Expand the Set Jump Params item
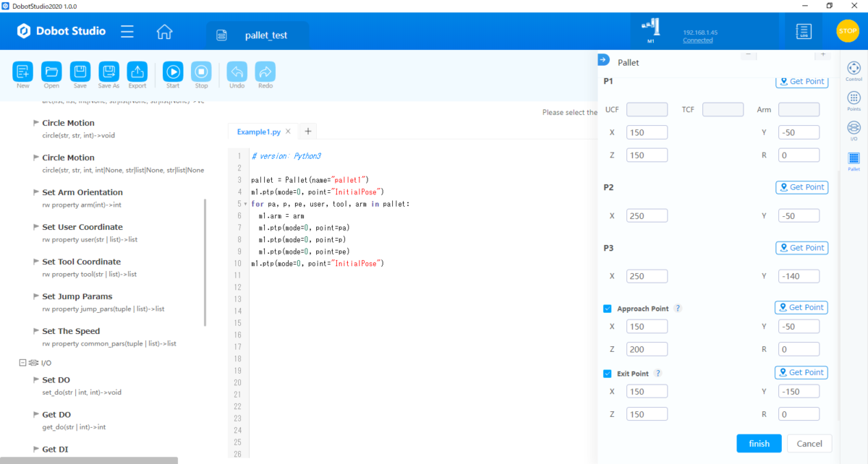 (x=36, y=296)
